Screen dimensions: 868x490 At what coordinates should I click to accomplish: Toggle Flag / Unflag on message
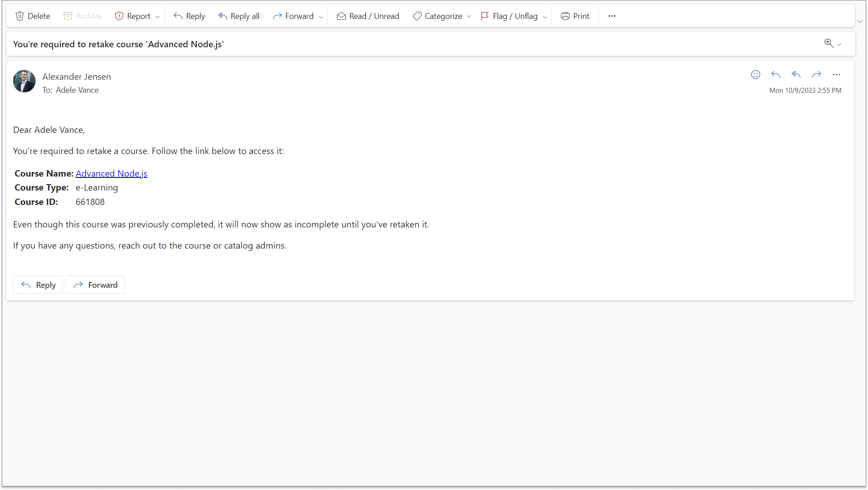pyautogui.click(x=509, y=16)
